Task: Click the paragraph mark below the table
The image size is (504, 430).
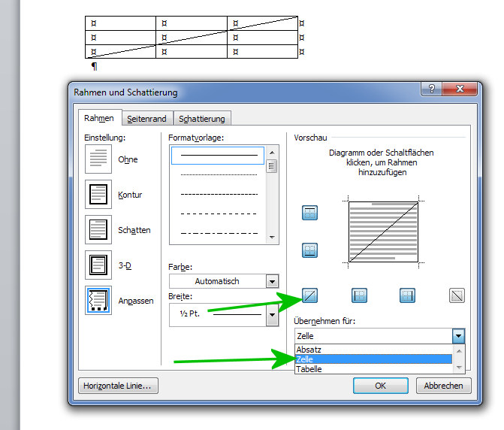Action: click(94, 66)
